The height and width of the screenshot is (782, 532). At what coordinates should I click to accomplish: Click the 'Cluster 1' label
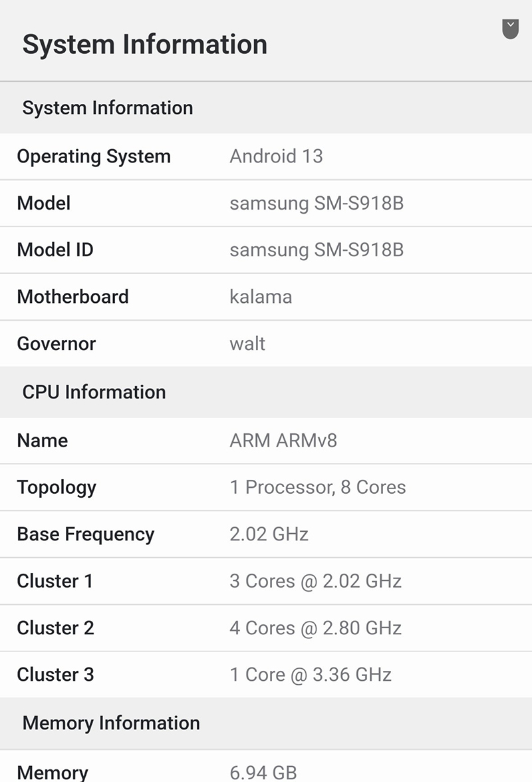pyautogui.click(x=55, y=581)
